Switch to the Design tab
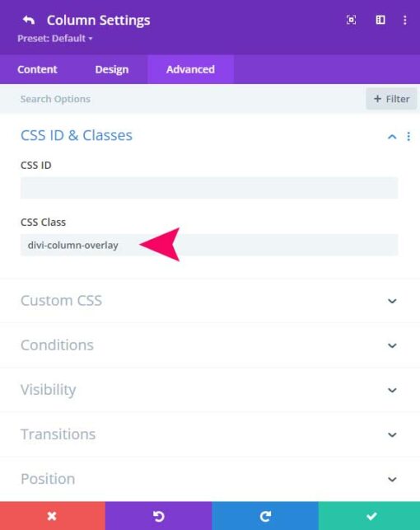Image resolution: width=420 pixels, height=530 pixels. pos(112,69)
